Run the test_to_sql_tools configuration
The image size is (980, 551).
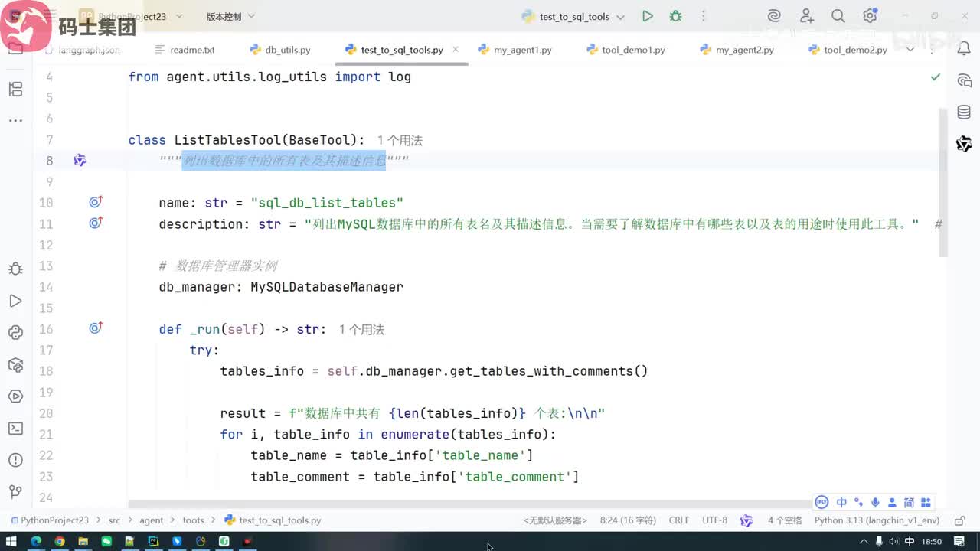(x=648, y=16)
